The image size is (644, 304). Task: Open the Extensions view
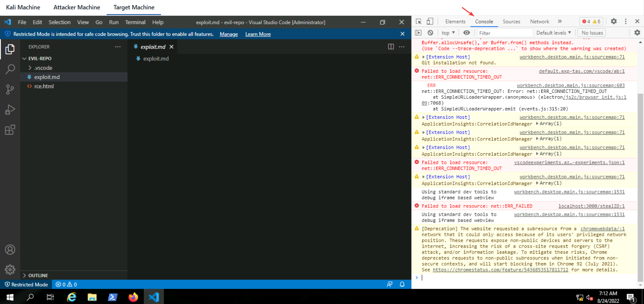point(10,130)
